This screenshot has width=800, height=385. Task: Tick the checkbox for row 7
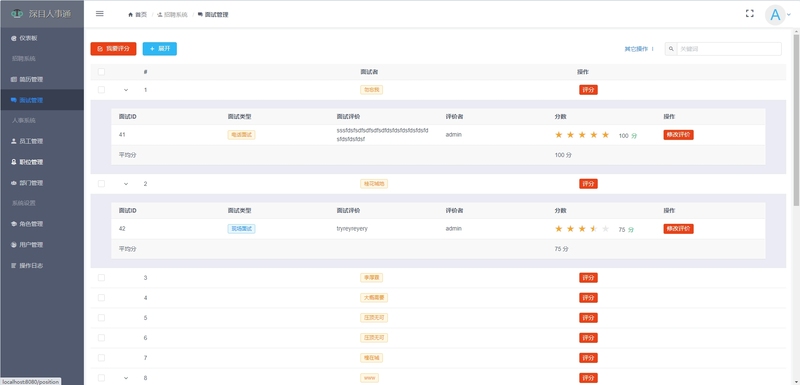(x=101, y=358)
